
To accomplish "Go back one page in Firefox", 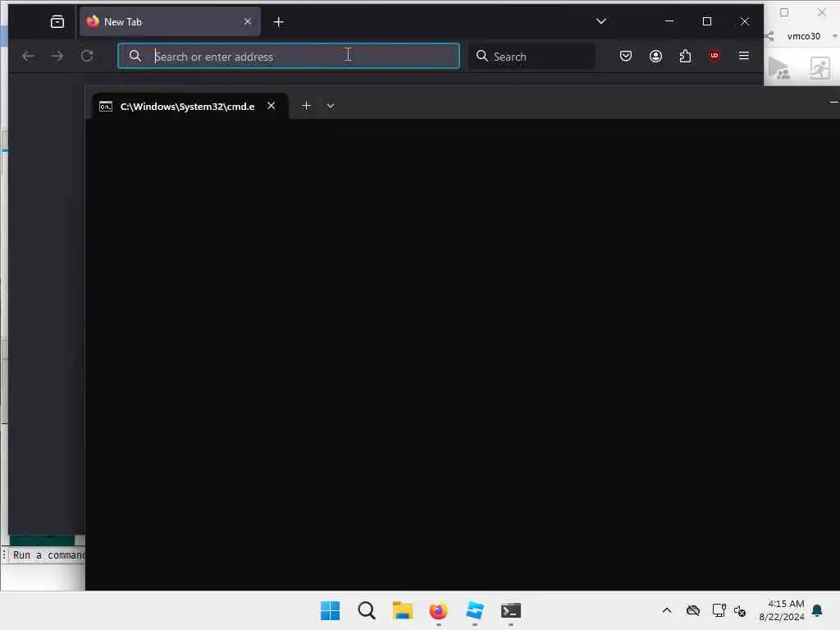I will 28,56.
